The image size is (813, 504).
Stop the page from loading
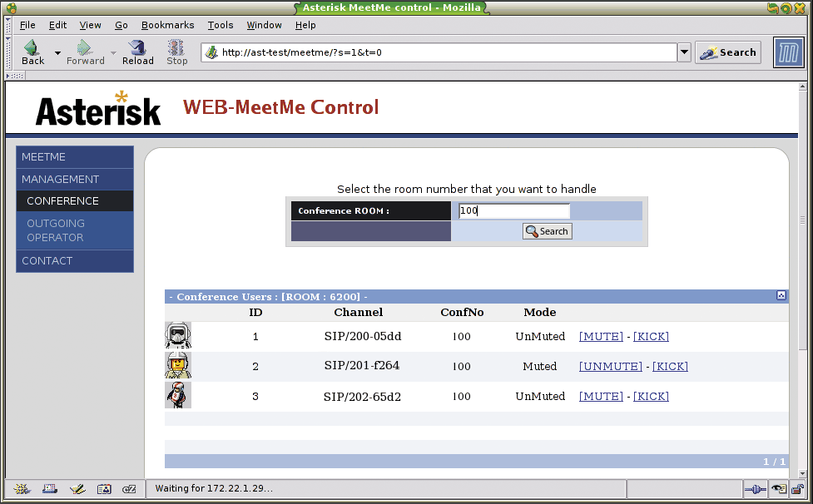176,52
